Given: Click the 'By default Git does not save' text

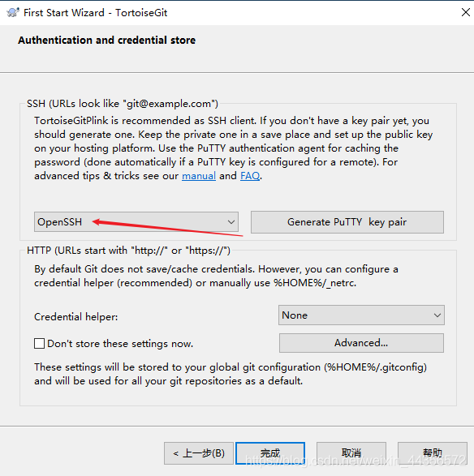Looking at the screenshot, I should tap(216, 276).
